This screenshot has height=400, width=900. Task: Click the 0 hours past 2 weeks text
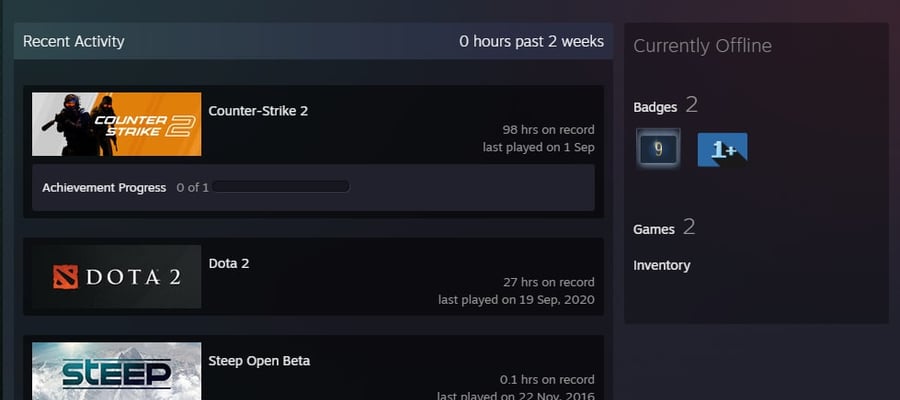(x=532, y=41)
